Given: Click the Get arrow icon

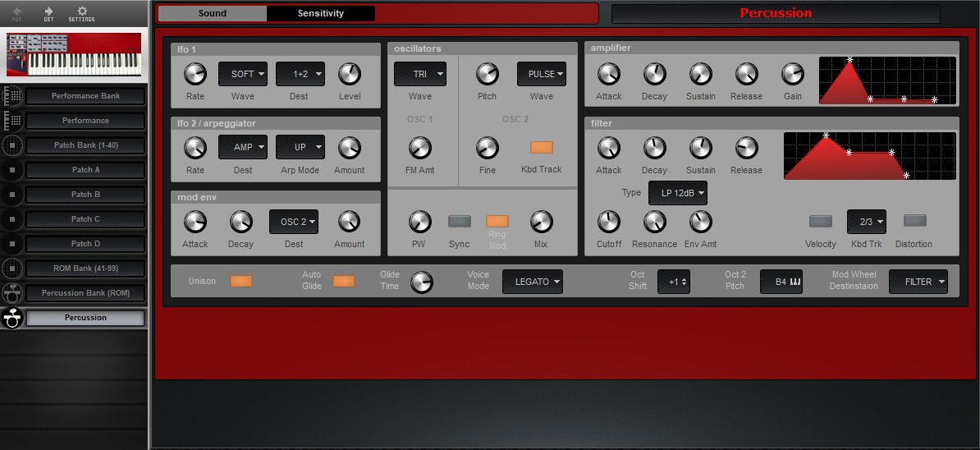Looking at the screenshot, I should tap(48, 11).
